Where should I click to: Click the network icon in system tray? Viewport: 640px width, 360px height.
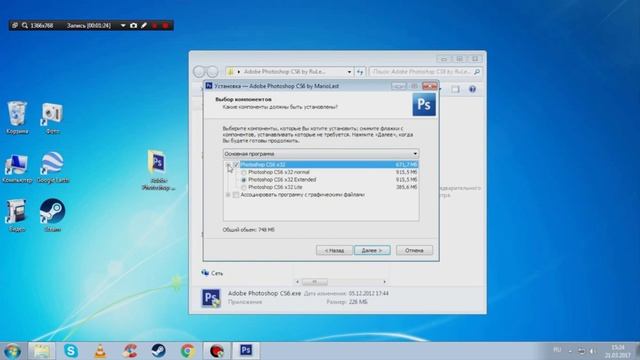(x=582, y=351)
